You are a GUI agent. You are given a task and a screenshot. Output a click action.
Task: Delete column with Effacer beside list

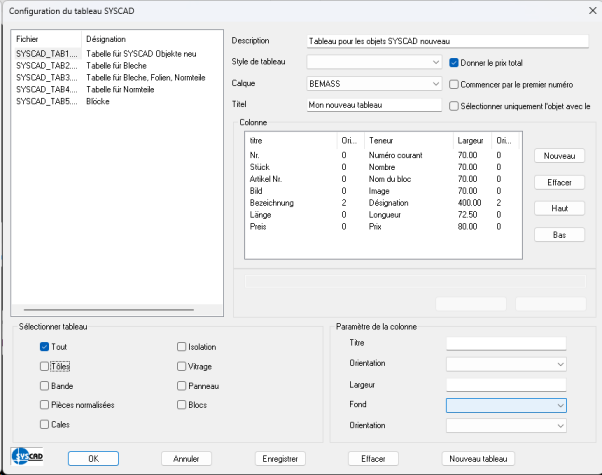559,182
